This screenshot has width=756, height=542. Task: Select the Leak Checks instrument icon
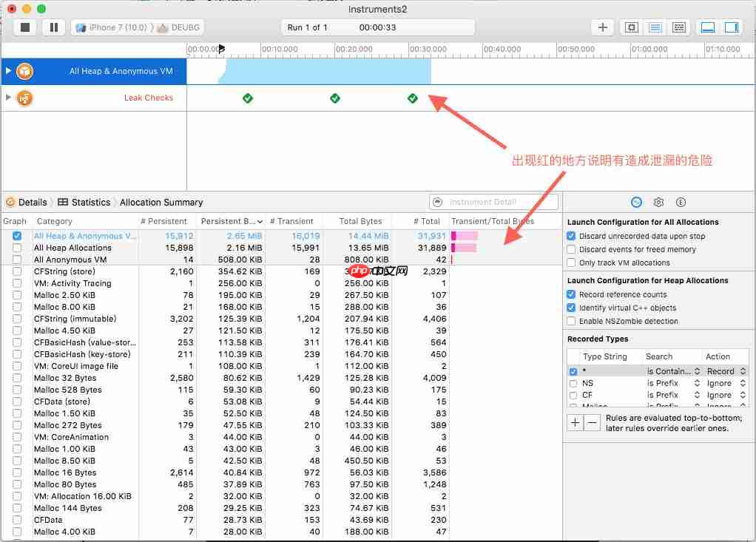point(24,98)
